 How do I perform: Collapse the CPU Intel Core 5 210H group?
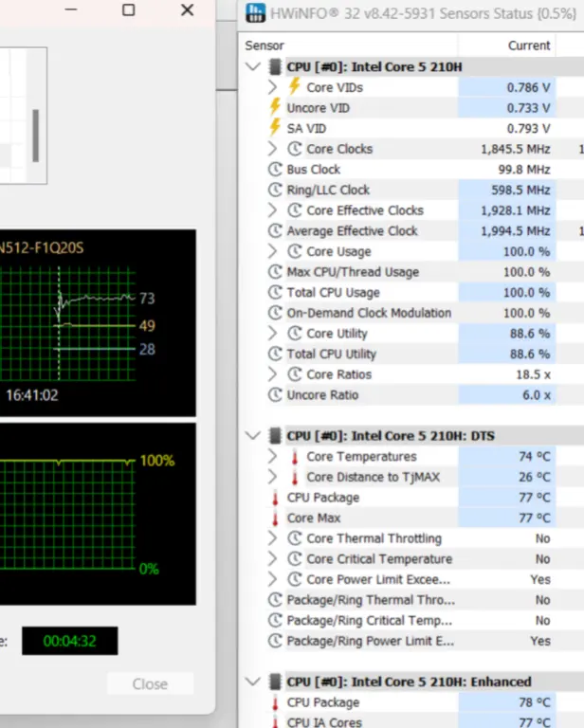[x=253, y=66]
